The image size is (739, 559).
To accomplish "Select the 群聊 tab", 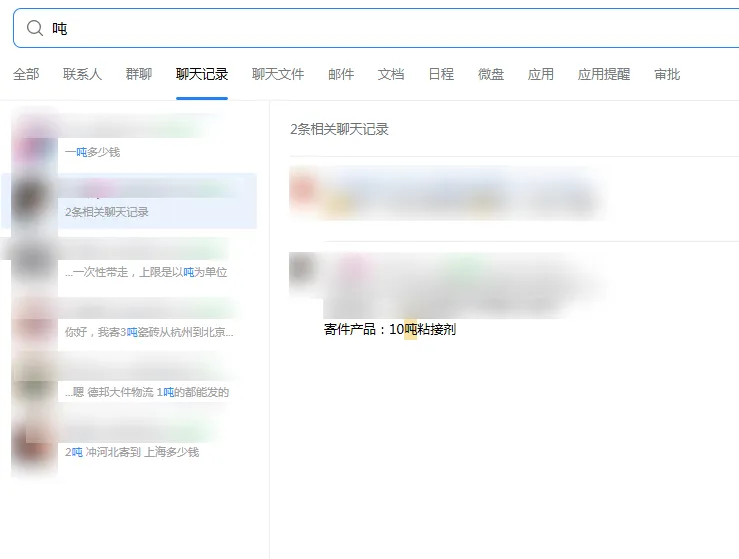I will point(139,74).
